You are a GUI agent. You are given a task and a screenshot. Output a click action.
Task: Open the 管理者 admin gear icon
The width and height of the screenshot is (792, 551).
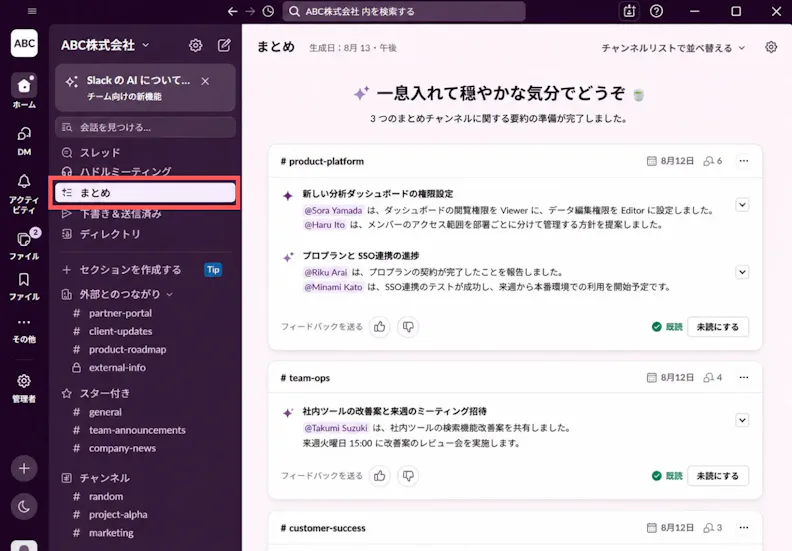pyautogui.click(x=24, y=381)
